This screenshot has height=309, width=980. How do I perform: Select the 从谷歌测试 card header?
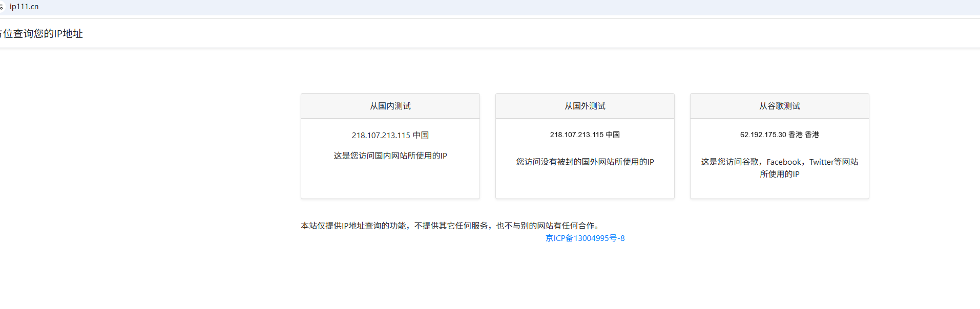[779, 106]
